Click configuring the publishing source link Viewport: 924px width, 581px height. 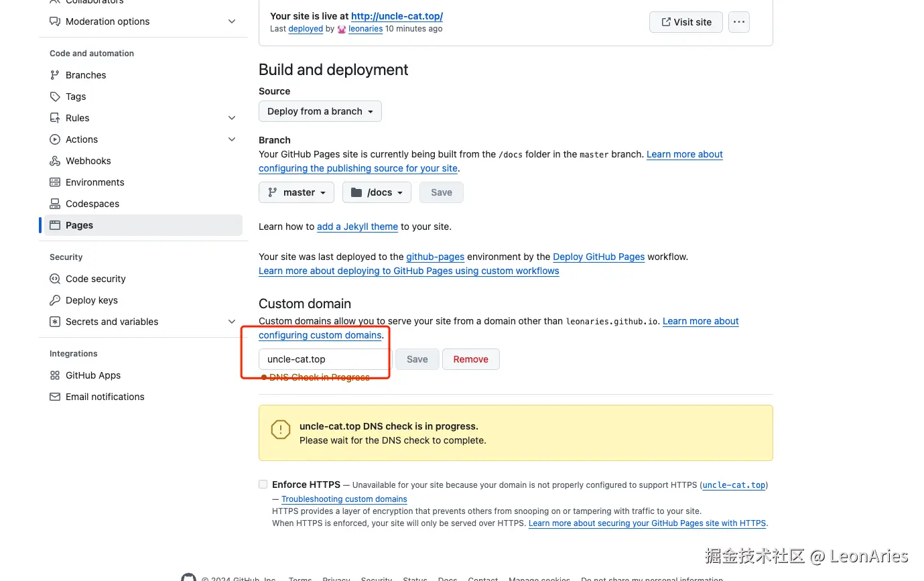tap(358, 168)
